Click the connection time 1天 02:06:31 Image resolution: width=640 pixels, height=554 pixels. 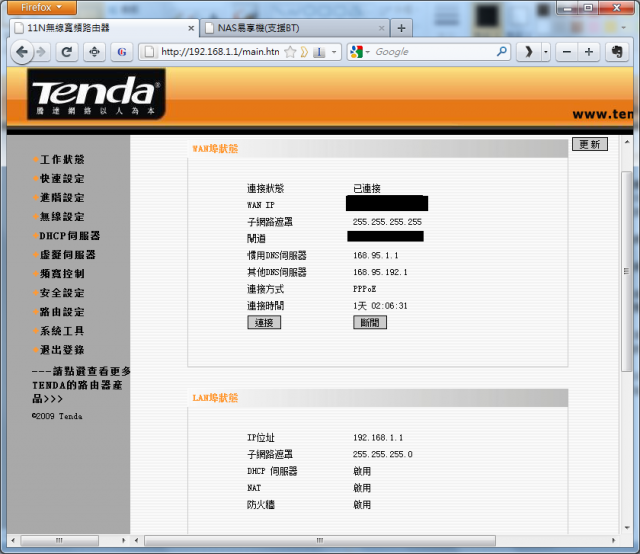coord(380,306)
